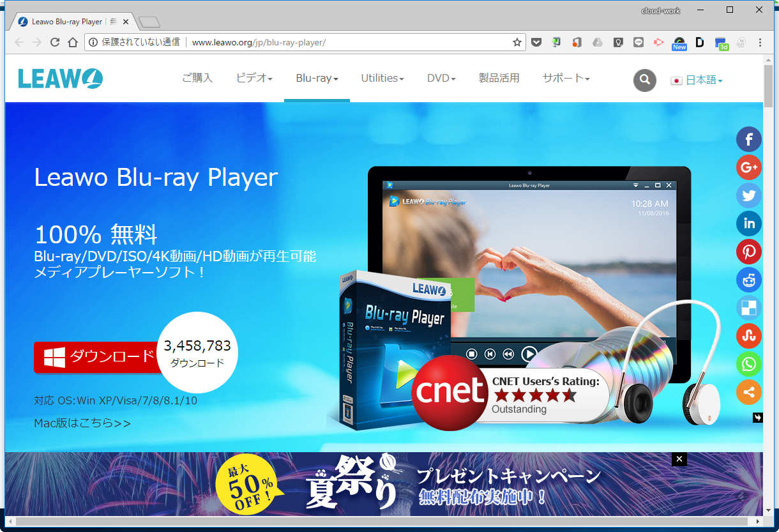The width and height of the screenshot is (779, 532).
Task: Click 3,458,783 ダウンロード counter circle
Action: pyautogui.click(x=197, y=352)
